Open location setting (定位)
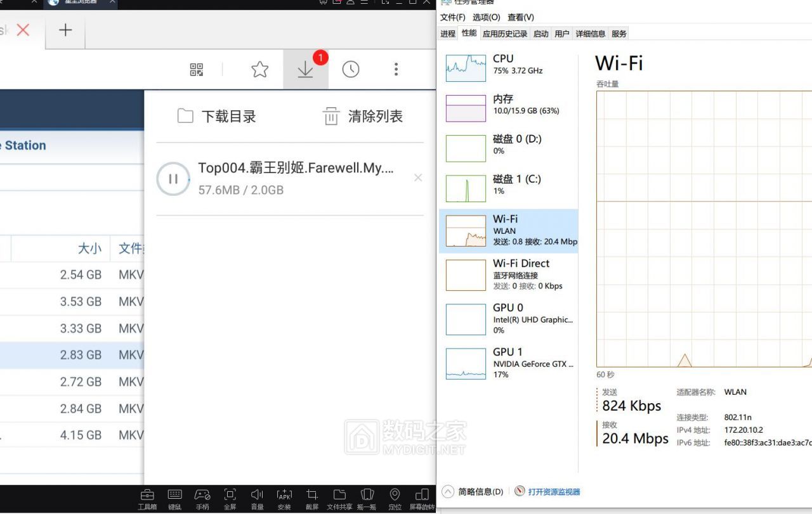The width and height of the screenshot is (812, 514). point(395,499)
